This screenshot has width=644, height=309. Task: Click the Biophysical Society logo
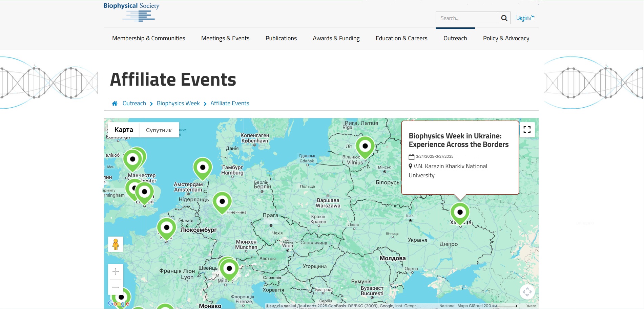tap(131, 12)
